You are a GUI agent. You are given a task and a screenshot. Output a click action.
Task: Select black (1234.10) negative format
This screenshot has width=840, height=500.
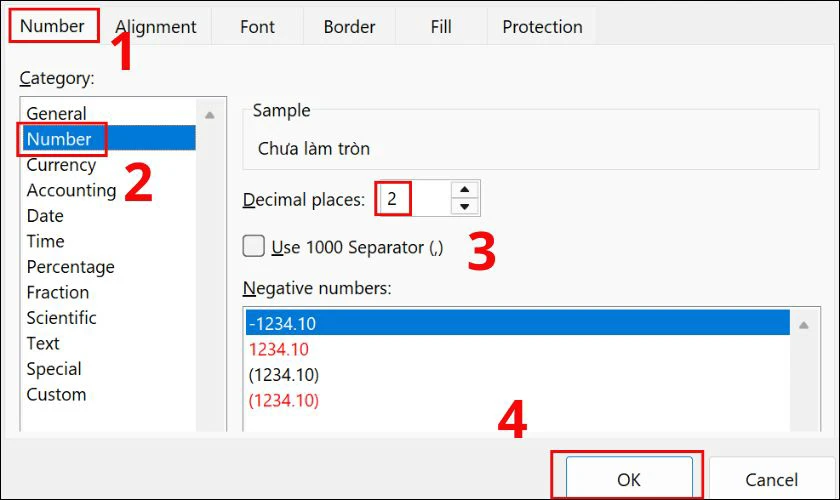pyautogui.click(x=518, y=375)
